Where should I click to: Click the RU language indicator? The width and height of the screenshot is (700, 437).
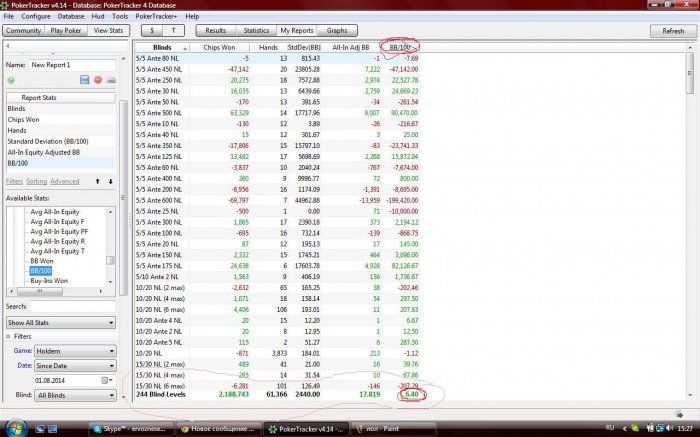(610, 428)
